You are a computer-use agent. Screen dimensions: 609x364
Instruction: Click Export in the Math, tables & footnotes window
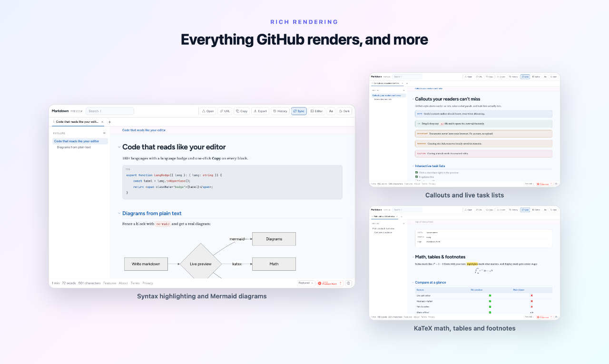point(501,209)
